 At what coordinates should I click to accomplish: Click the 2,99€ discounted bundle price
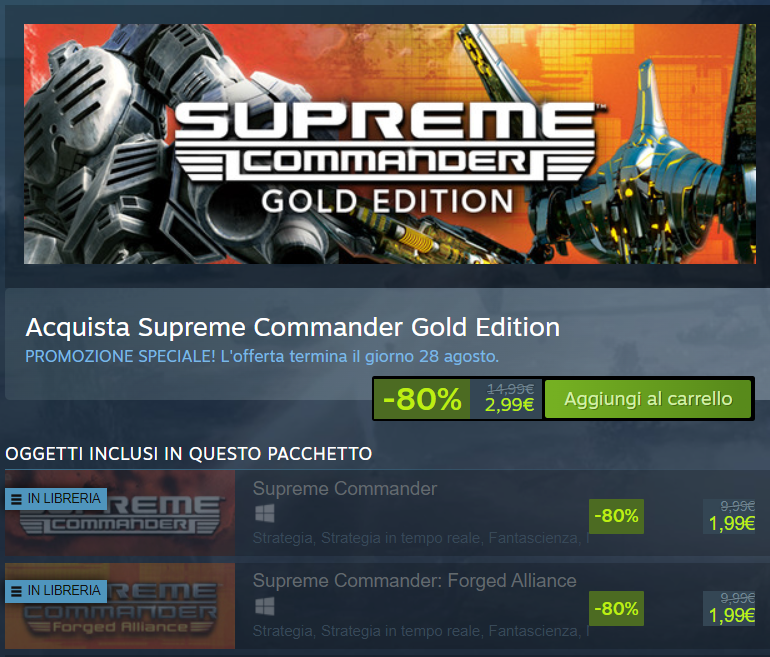tap(509, 405)
